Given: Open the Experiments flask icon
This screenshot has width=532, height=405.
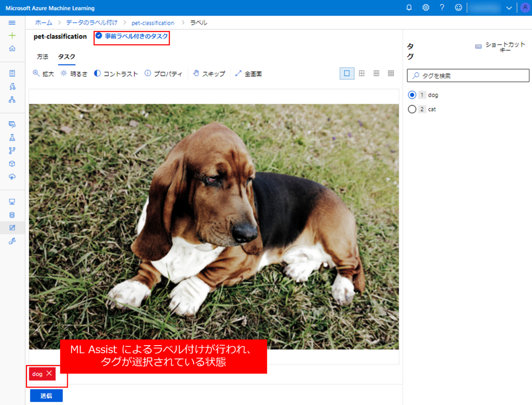Looking at the screenshot, I should pos(12,137).
